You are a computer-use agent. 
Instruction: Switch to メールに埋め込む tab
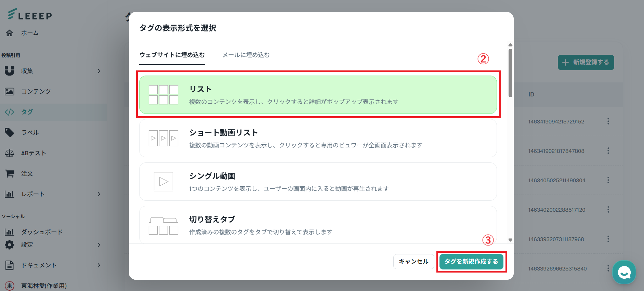pos(246,55)
